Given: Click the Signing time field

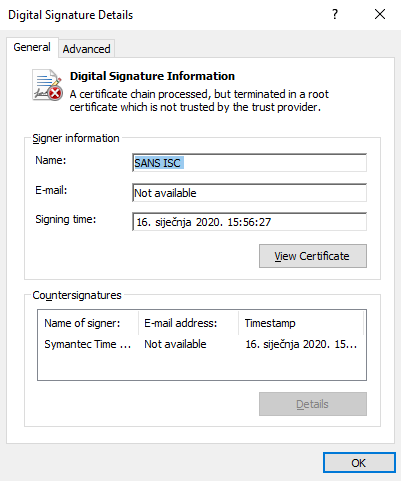Looking at the screenshot, I should tap(249, 222).
